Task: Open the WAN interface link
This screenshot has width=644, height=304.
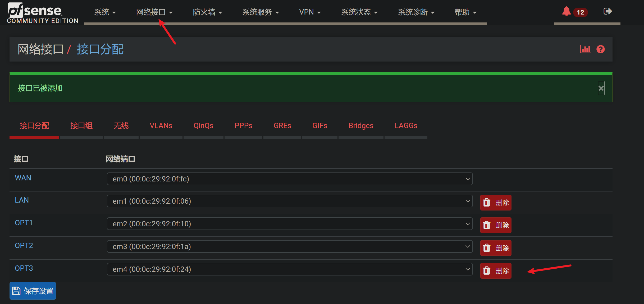Action: click(23, 178)
